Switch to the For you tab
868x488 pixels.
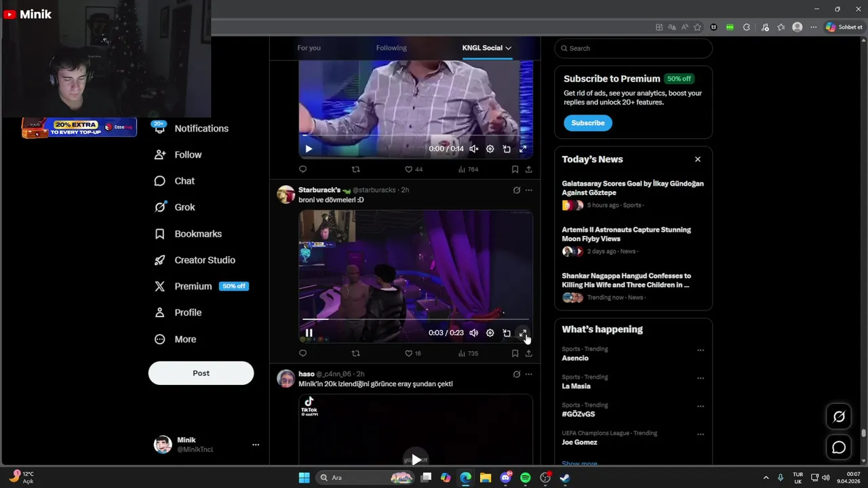(x=309, y=48)
